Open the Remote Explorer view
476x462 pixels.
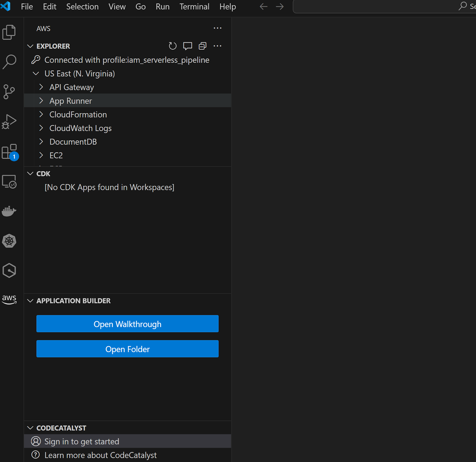[x=9, y=182]
